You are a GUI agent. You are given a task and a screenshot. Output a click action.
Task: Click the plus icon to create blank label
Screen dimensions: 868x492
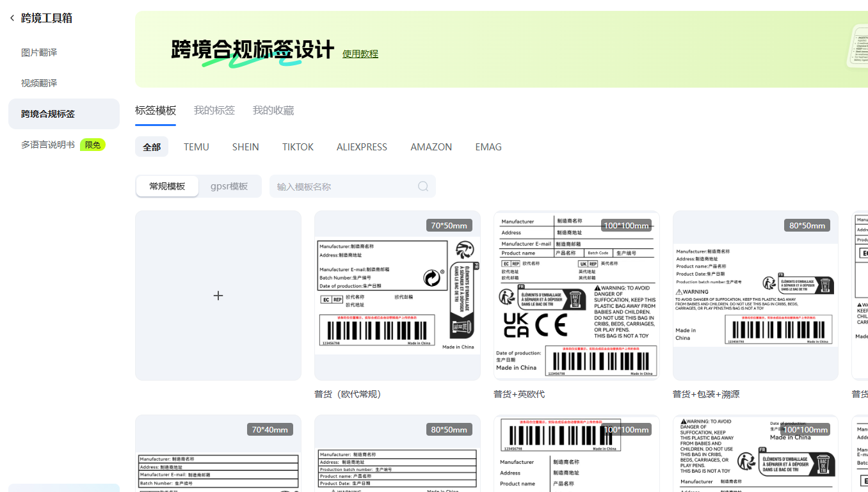218,296
